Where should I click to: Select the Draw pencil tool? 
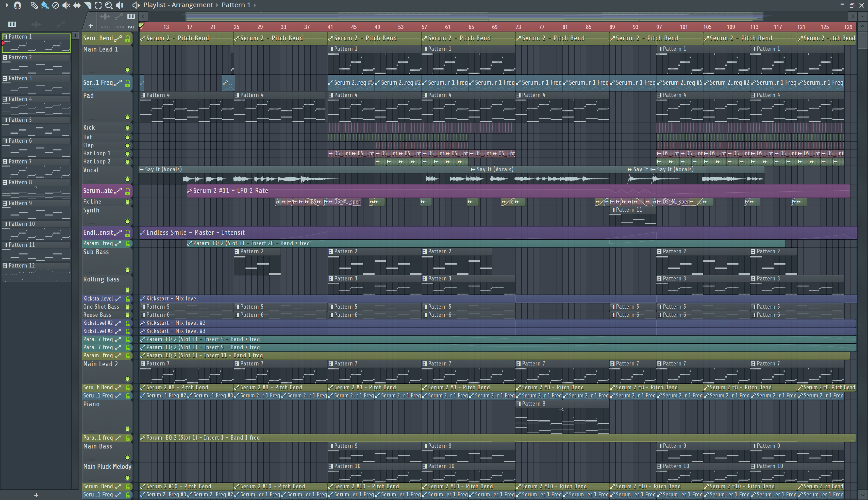(x=34, y=5)
